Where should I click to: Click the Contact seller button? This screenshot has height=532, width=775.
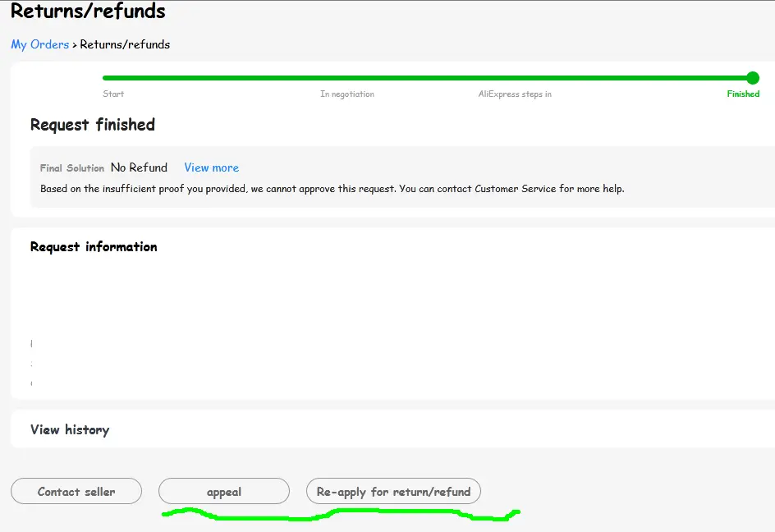[76, 491]
